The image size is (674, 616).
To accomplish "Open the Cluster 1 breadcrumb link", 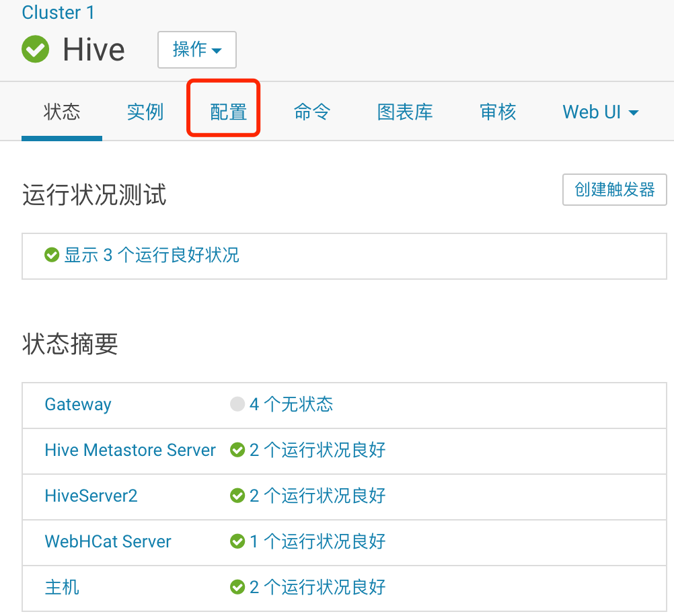I will (58, 12).
